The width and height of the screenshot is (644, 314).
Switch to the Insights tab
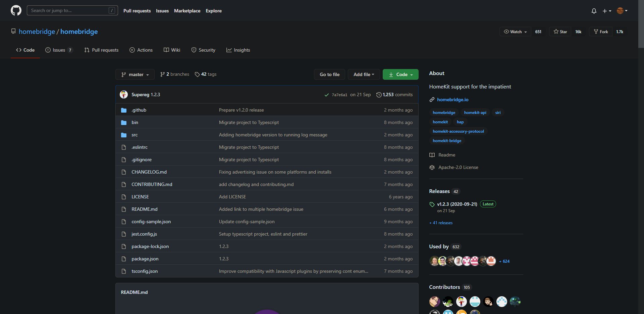pyautogui.click(x=238, y=50)
